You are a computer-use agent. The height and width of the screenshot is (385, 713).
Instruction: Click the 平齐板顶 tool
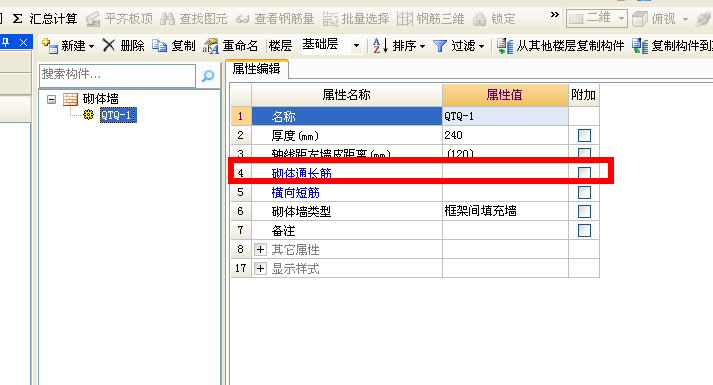[x=120, y=19]
